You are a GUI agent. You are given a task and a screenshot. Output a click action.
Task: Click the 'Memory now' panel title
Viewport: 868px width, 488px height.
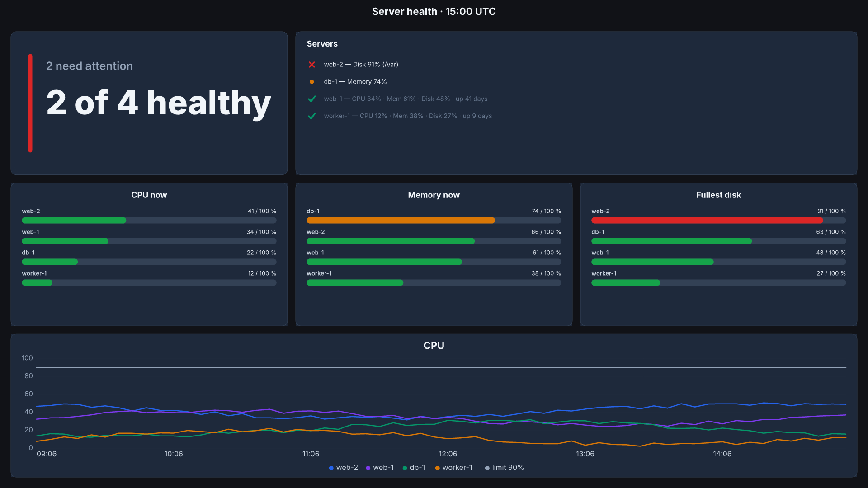click(x=434, y=195)
